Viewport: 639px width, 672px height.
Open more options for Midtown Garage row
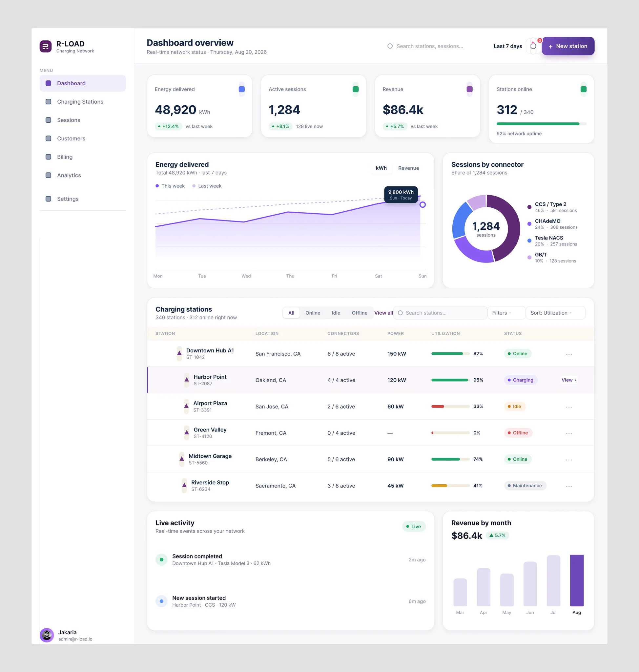[569, 460]
